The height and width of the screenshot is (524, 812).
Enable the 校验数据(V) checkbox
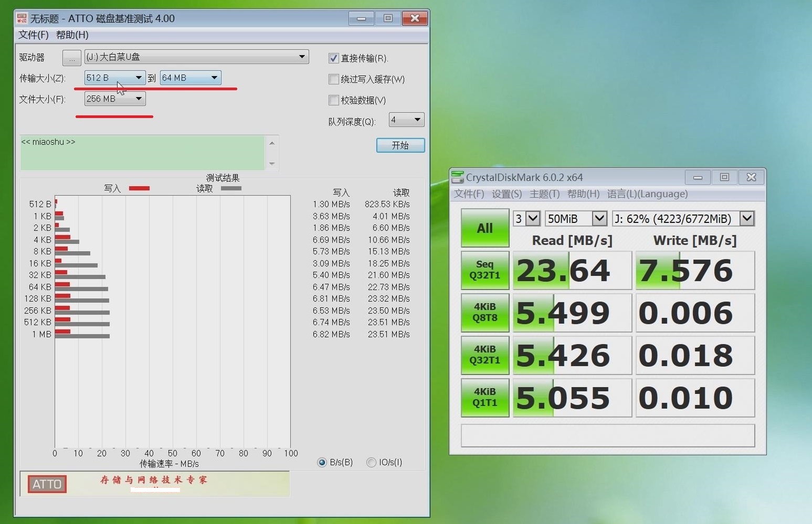tap(333, 100)
